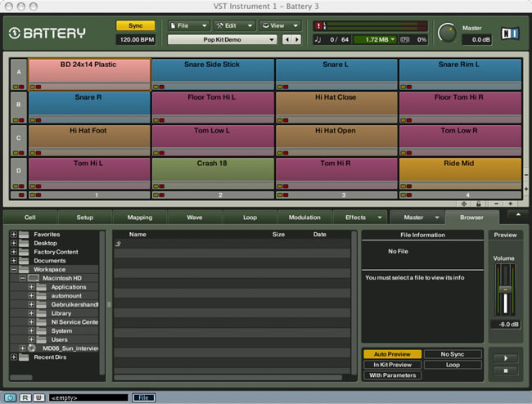
Task: Stop the preview sample
Action: tap(506, 370)
